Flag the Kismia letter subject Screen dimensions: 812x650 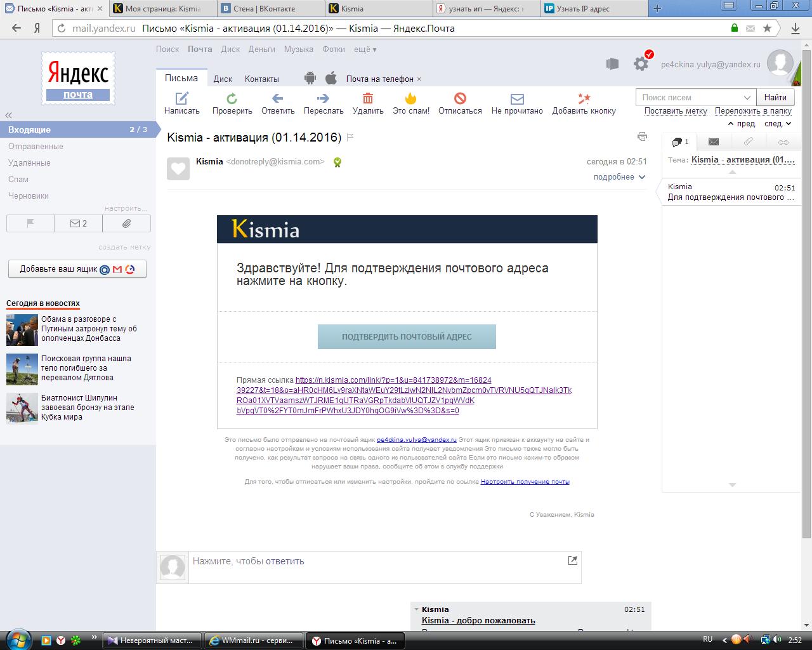[350, 137]
